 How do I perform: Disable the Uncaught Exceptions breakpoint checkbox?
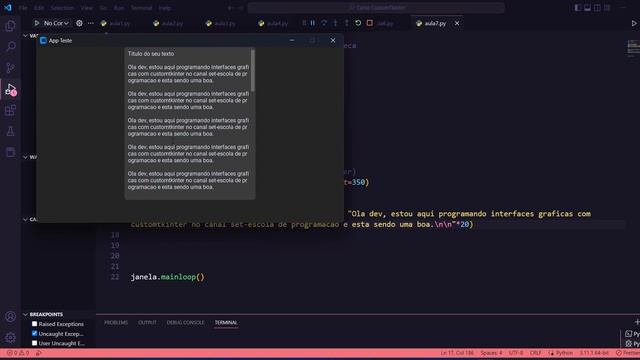pyautogui.click(x=34, y=333)
